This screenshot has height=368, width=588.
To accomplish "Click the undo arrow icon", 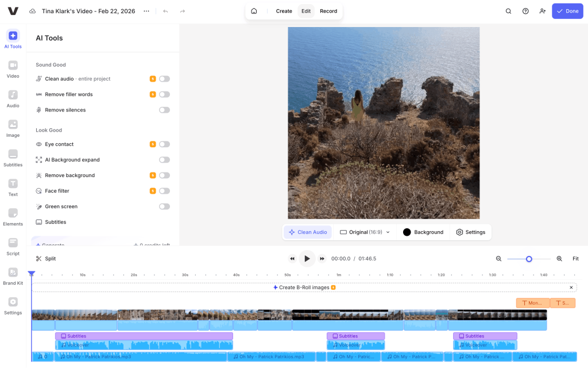I will pyautogui.click(x=165, y=11).
